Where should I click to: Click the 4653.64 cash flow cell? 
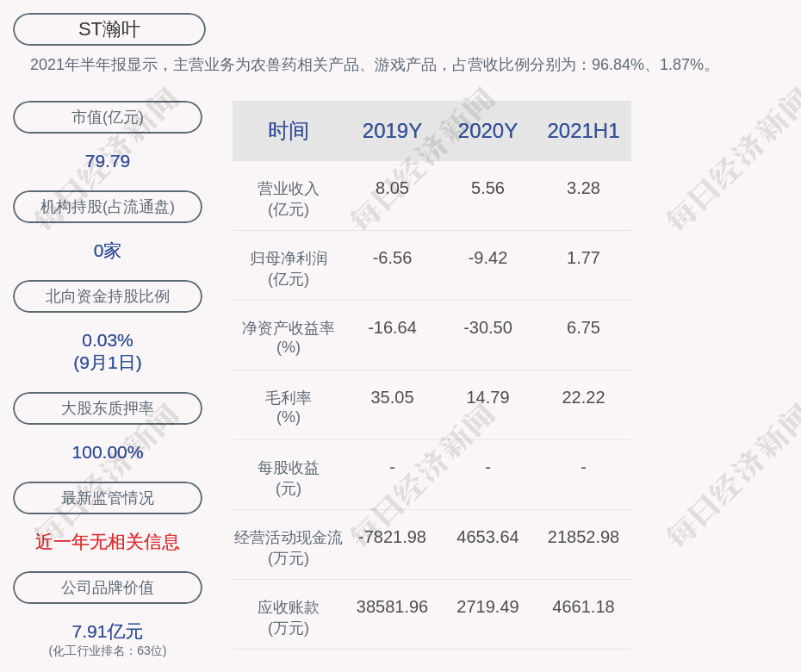(x=487, y=537)
